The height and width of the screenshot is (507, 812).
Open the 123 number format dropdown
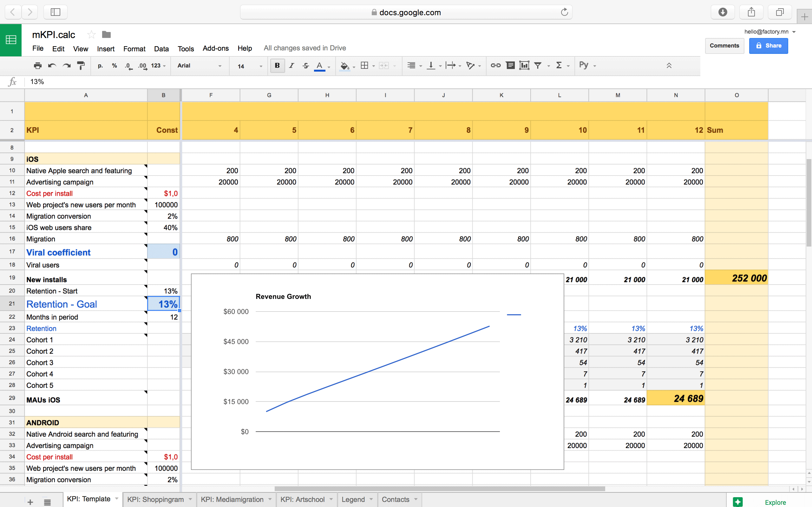click(x=158, y=66)
